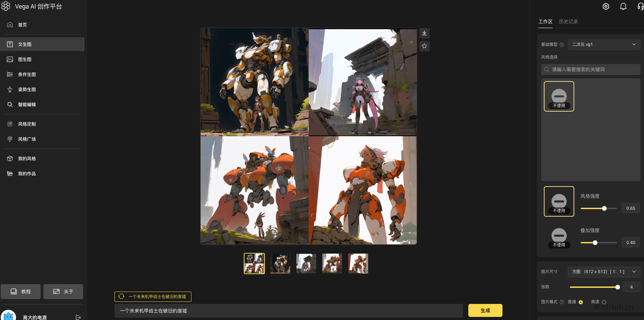This screenshot has height=320, width=644.
Task: Open the 图片尺寸 方图 dropdown
Action: pyautogui.click(x=604, y=272)
